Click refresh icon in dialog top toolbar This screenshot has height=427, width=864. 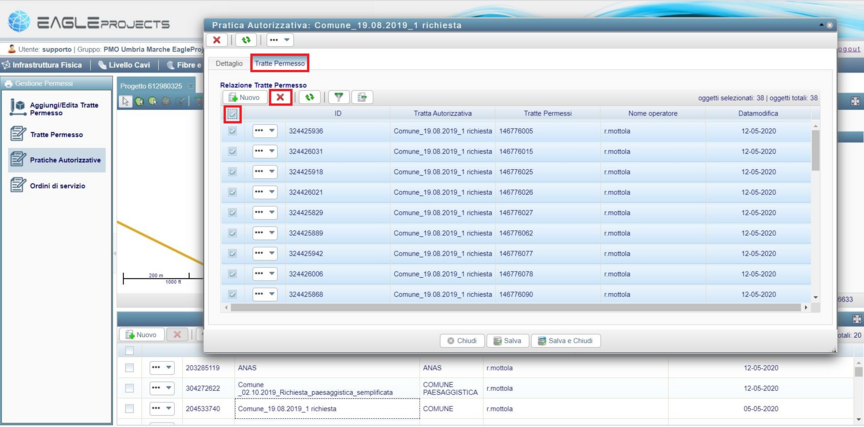pyautogui.click(x=246, y=40)
